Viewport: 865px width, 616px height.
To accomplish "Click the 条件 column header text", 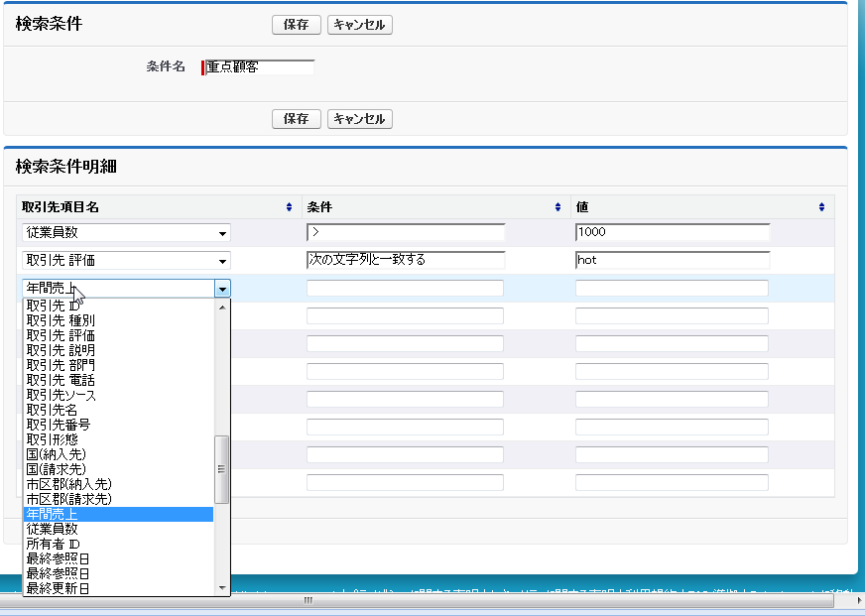I will (319, 206).
